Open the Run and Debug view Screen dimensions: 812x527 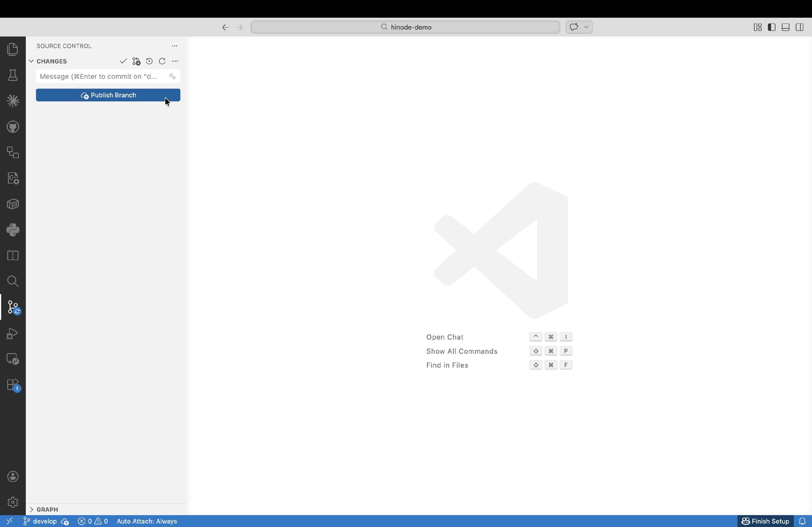coord(13,333)
